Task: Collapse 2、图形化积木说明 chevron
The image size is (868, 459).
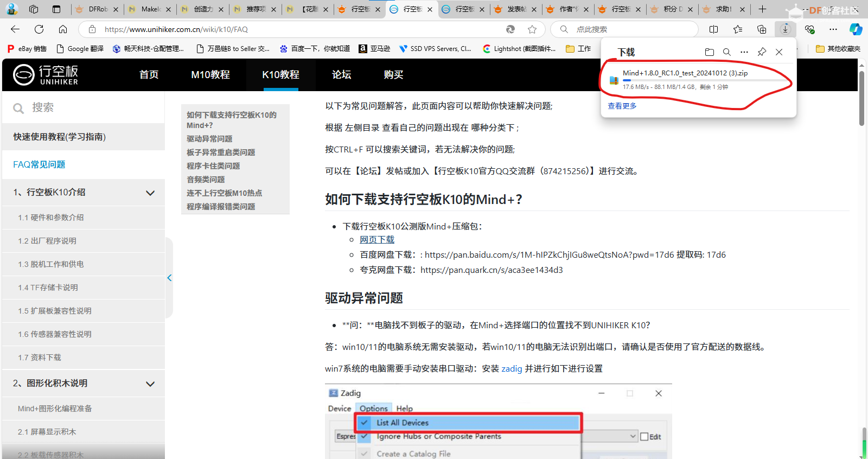Action: pyautogui.click(x=150, y=384)
